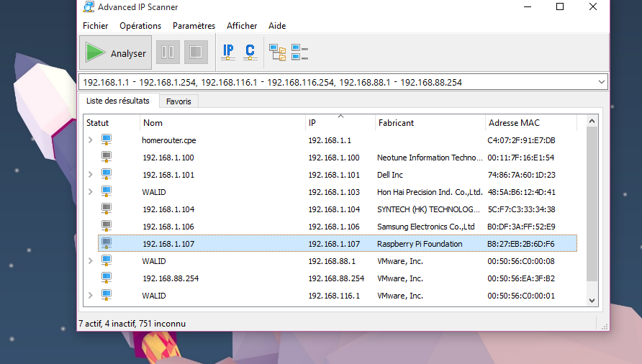
Task: Maximize the Advanced IP Scanner window
Action: (560, 6)
